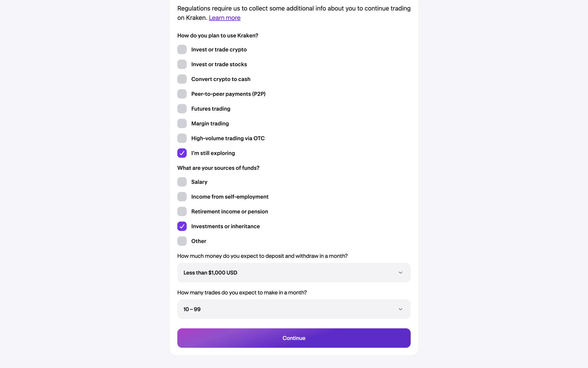Image resolution: width=588 pixels, height=368 pixels.
Task: Tick the Margin trading checkbox
Action: (x=182, y=124)
